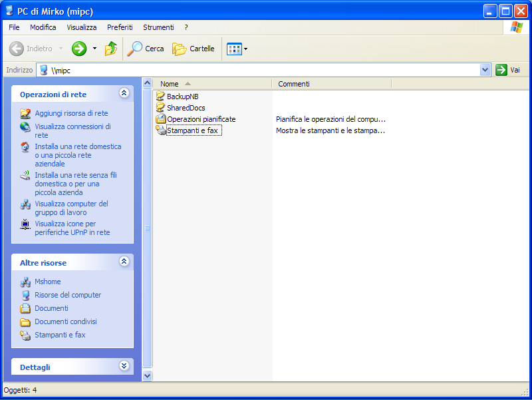
Task: Maximize the PC di Mirko window
Action: [x=505, y=11]
